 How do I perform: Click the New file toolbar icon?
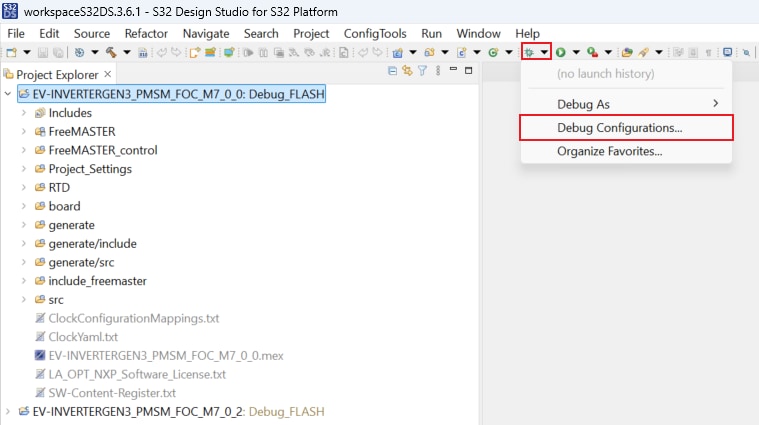(x=11, y=52)
